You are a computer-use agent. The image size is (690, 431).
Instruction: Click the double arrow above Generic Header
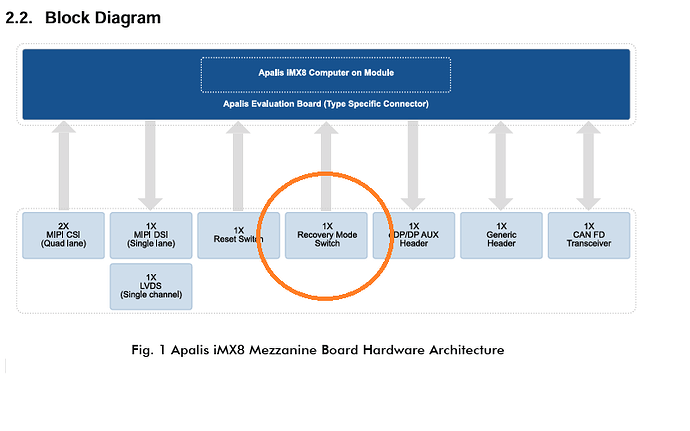tap(501, 166)
